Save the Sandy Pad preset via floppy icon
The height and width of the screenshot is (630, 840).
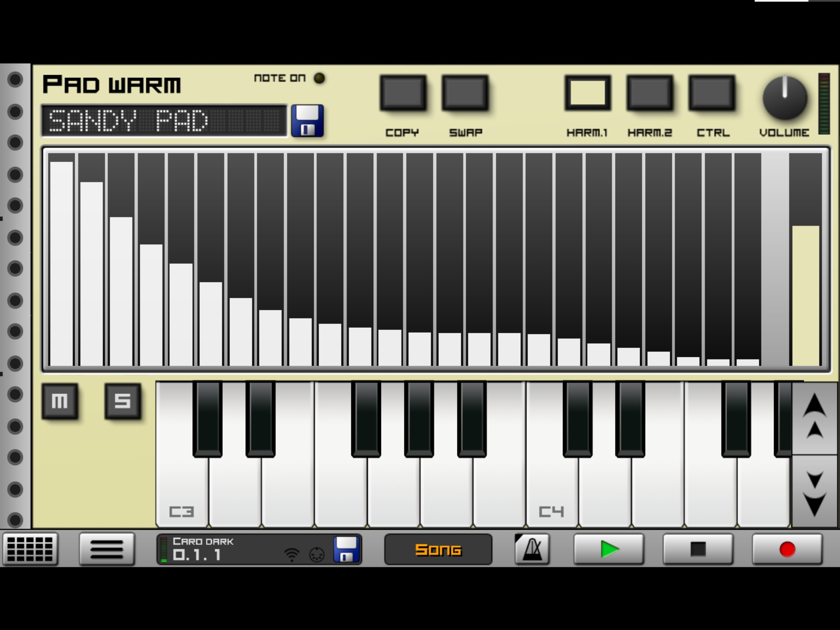[x=307, y=121]
